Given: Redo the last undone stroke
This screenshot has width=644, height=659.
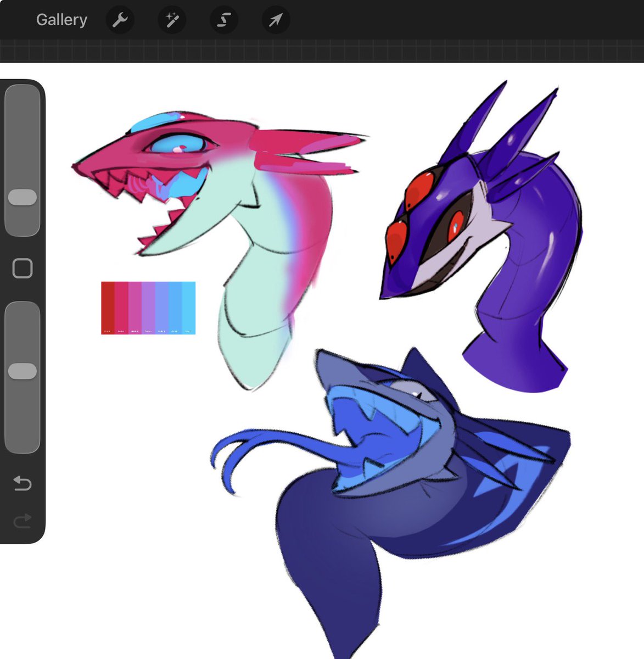Looking at the screenshot, I should (x=23, y=521).
